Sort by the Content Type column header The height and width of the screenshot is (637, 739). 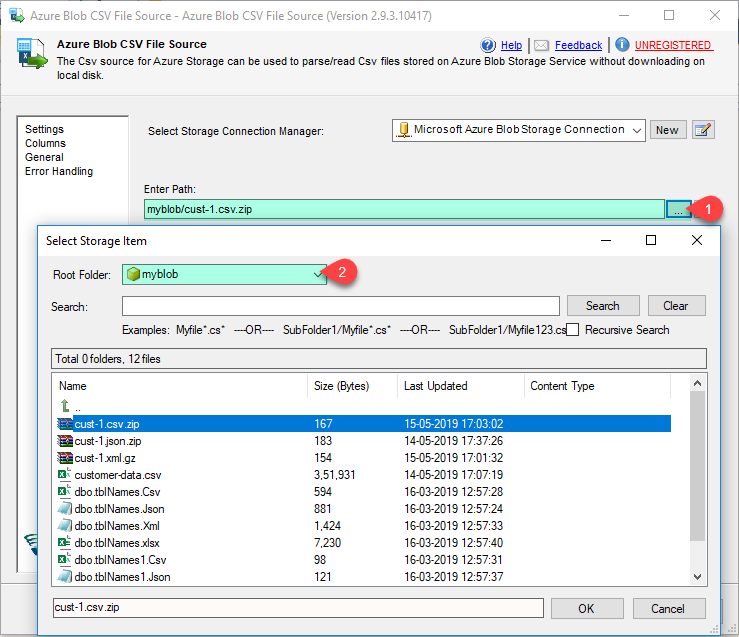coord(598,386)
